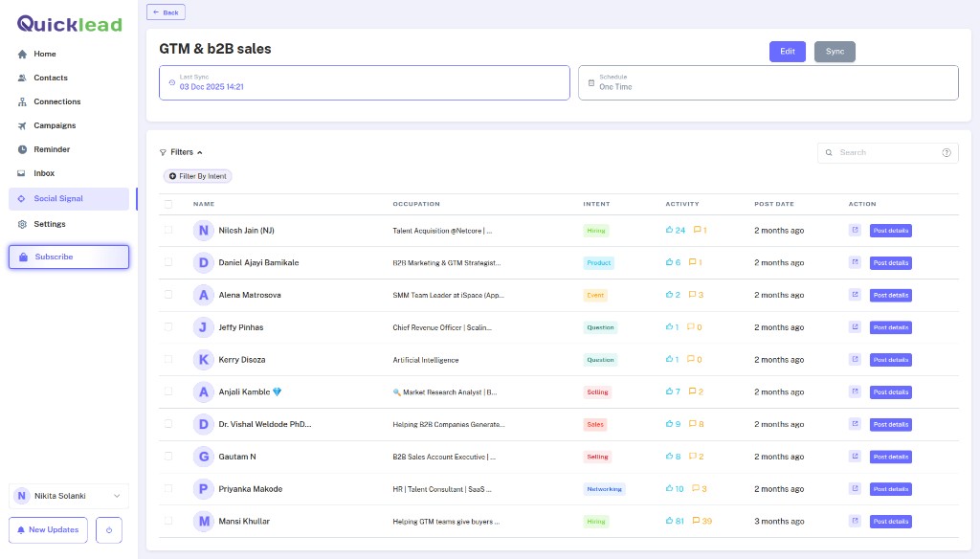
Task: Check the checkbox for Kerry Disoza's row
Action: pos(168,359)
